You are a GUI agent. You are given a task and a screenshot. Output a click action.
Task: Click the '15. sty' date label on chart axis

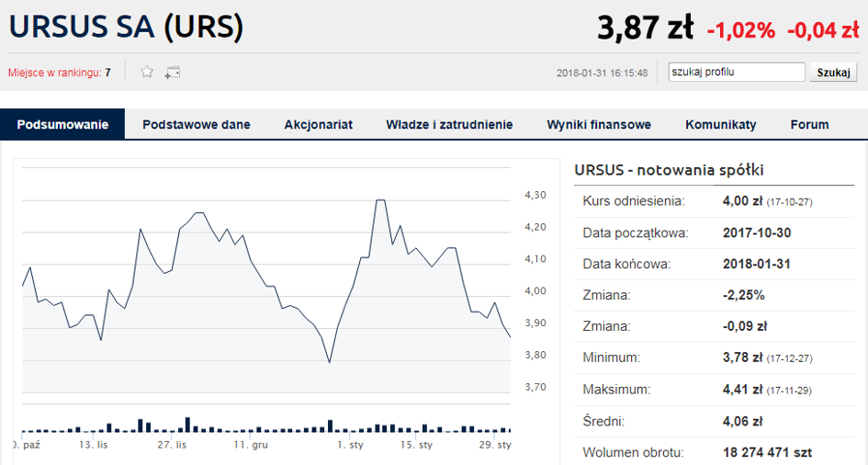tap(416, 445)
